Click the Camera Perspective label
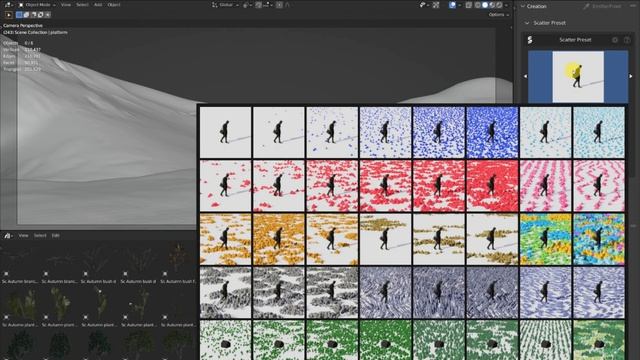640x360 pixels. [23, 25]
